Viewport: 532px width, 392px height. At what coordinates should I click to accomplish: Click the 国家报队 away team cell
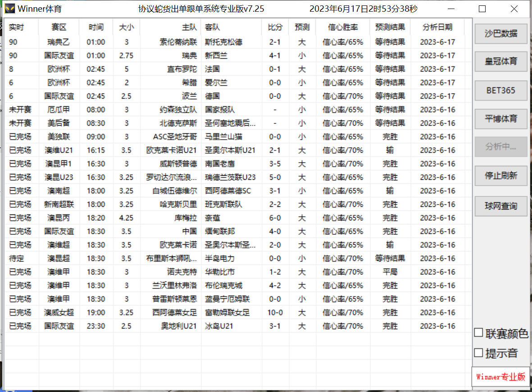[219, 109]
